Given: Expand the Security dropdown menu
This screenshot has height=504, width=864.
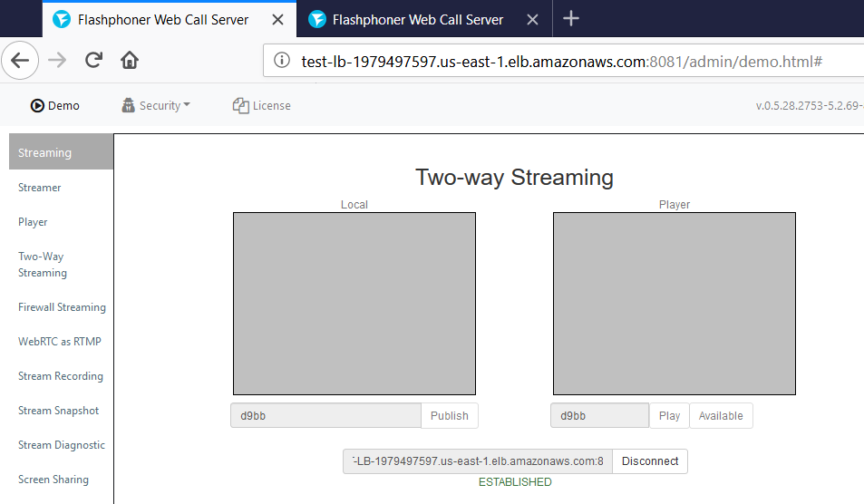Looking at the screenshot, I should click(x=156, y=105).
